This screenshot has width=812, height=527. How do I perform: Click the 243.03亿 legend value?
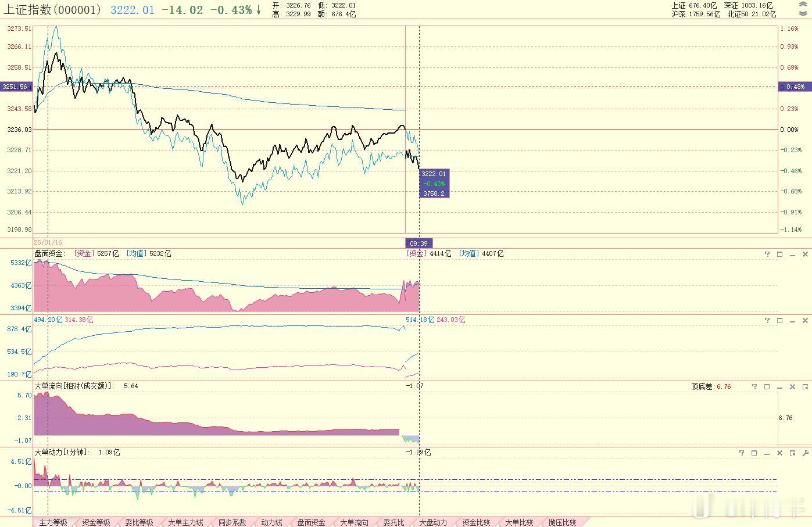pos(450,320)
